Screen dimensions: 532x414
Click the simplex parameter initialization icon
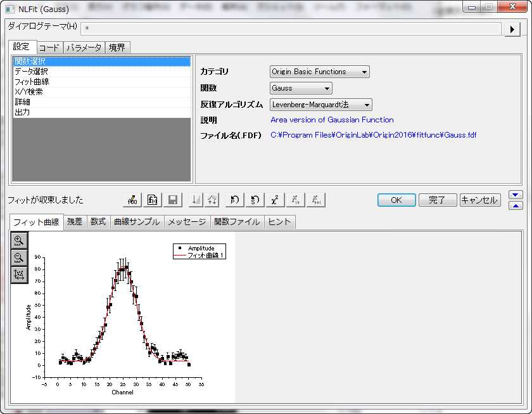[x=196, y=200]
